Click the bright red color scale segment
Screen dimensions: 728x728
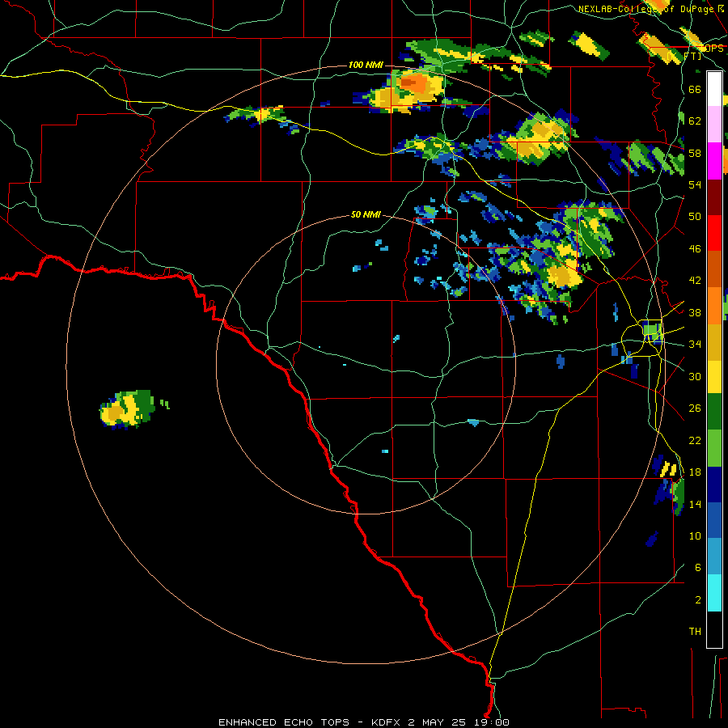click(x=714, y=233)
